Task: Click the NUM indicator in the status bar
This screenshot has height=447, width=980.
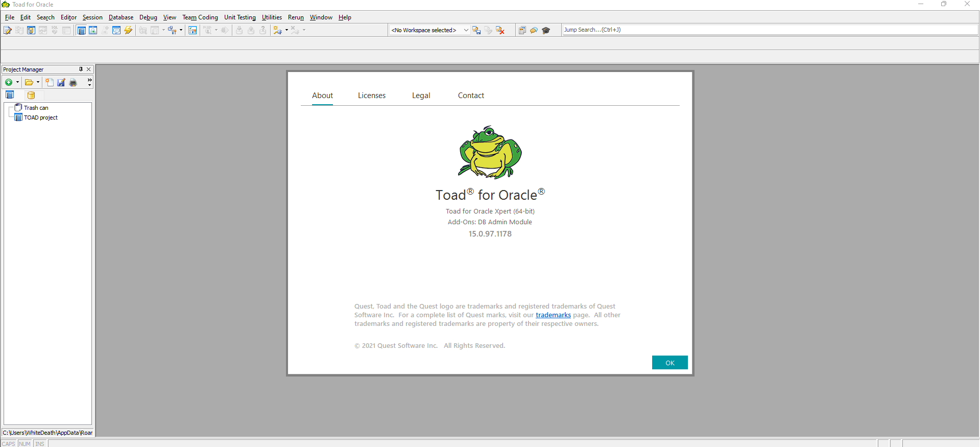Action: tap(25, 444)
